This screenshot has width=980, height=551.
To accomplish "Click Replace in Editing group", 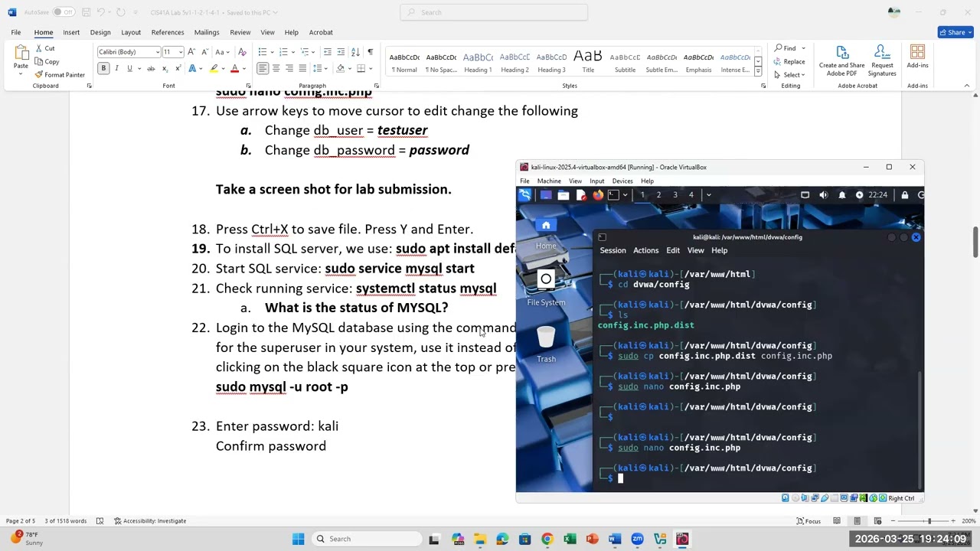I will pos(789,61).
